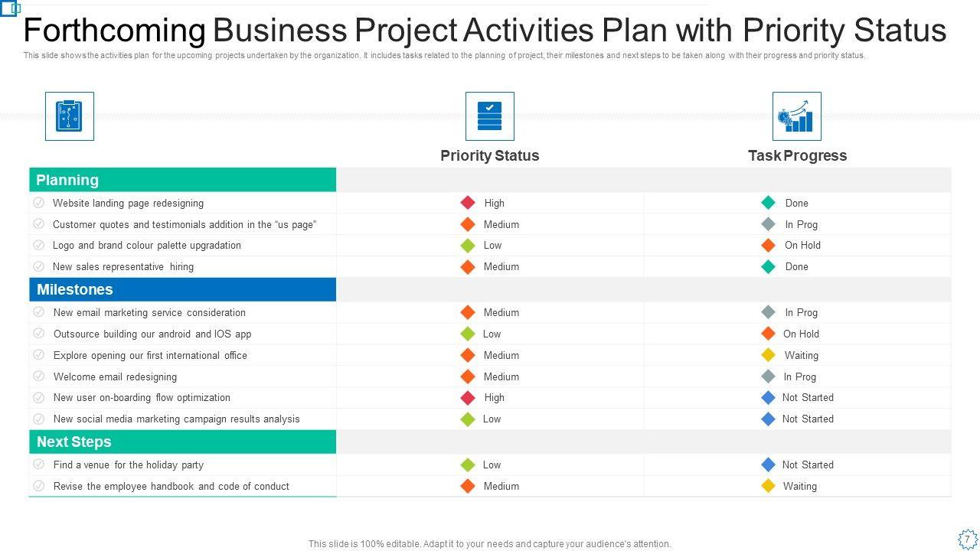The image size is (980, 551).
Task: Click the Task Progress bar chart icon
Action: pyautogui.click(x=797, y=116)
